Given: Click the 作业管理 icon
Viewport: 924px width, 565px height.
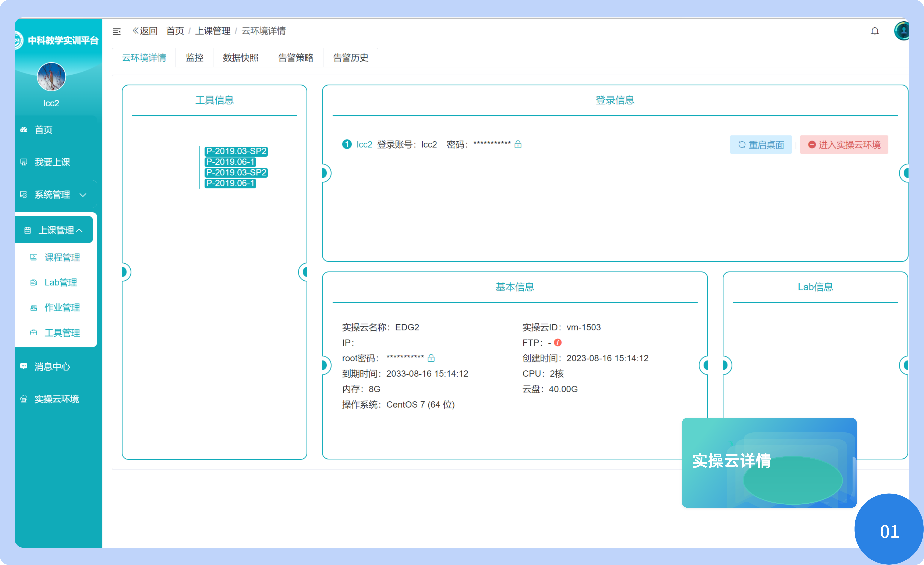Looking at the screenshot, I should point(34,307).
